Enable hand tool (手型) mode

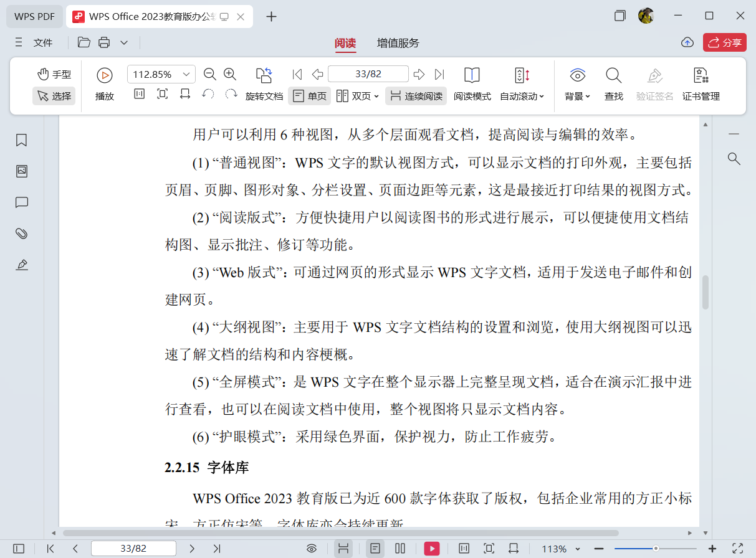pos(54,75)
